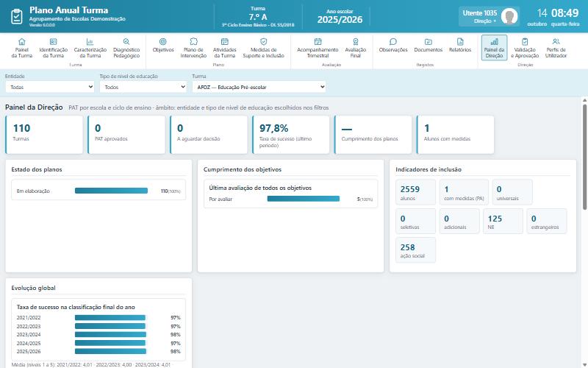Screen dimensions: 588x368
Task: Open Diagnóstico Pedagógico section
Action: point(126,48)
